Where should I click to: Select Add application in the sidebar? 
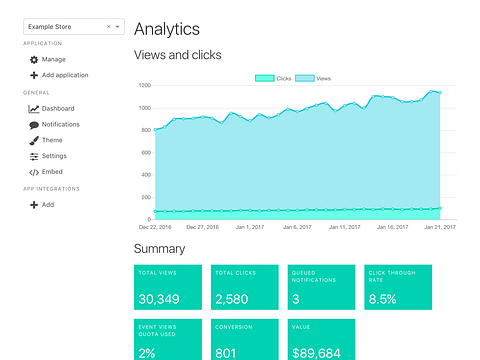coord(65,75)
